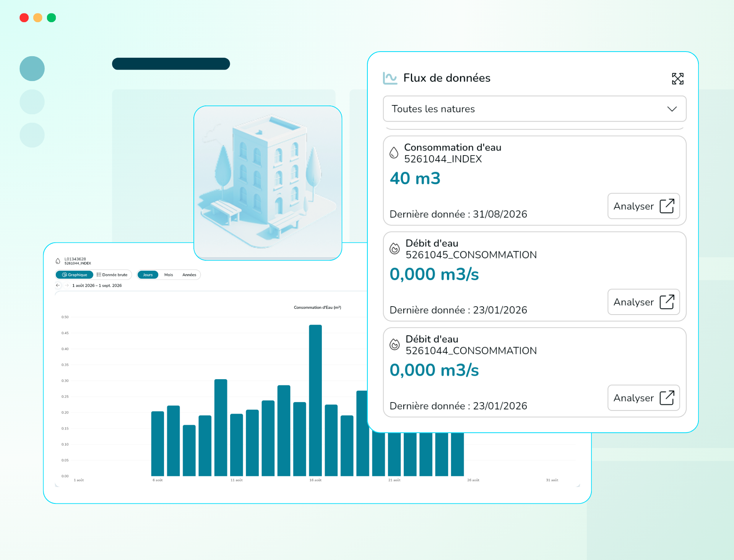Image resolution: width=734 pixels, height=560 pixels.
Task: Switch to Graphique view
Action: pyautogui.click(x=75, y=275)
